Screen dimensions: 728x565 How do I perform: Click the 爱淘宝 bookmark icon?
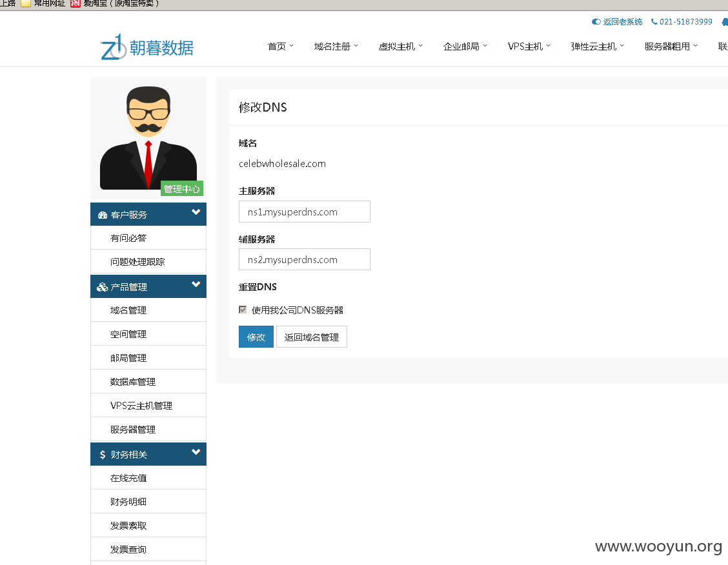pyautogui.click(x=76, y=3)
